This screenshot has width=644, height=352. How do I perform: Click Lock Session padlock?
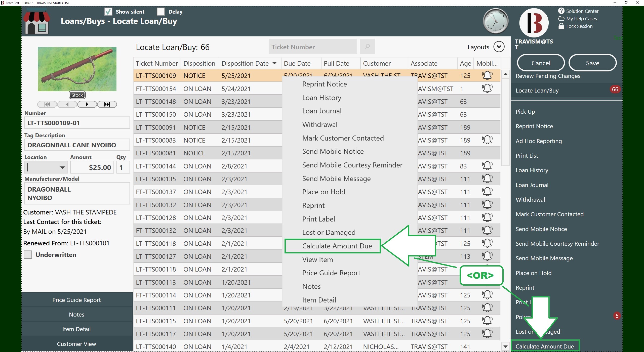[561, 26]
